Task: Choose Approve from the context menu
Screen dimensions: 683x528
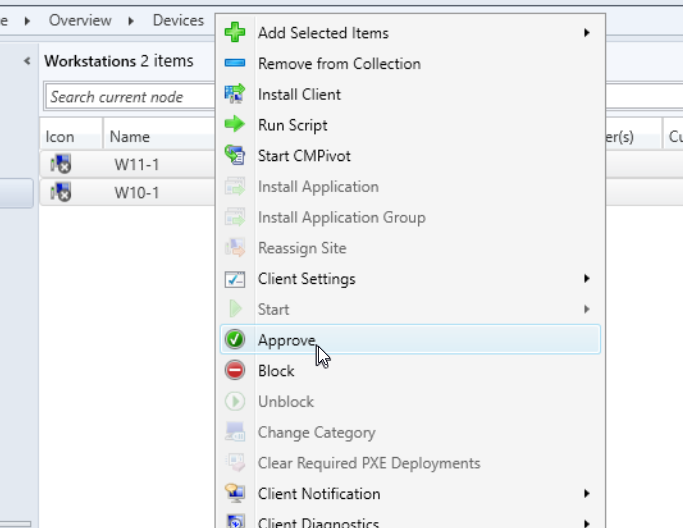Action: 287,340
